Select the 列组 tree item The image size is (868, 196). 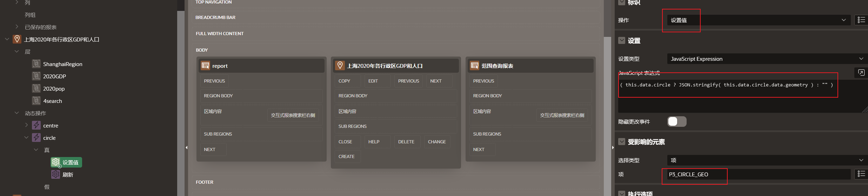coord(30,15)
